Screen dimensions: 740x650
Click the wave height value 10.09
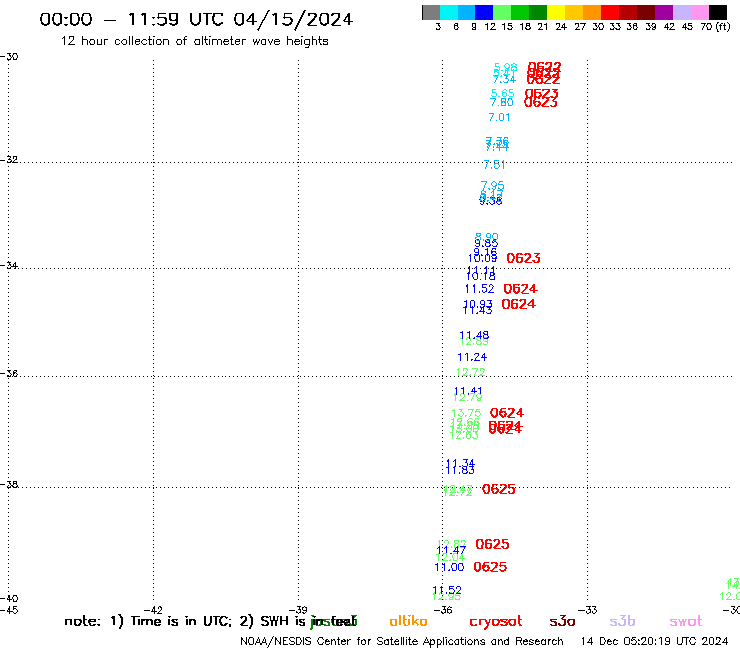[x=482, y=258]
